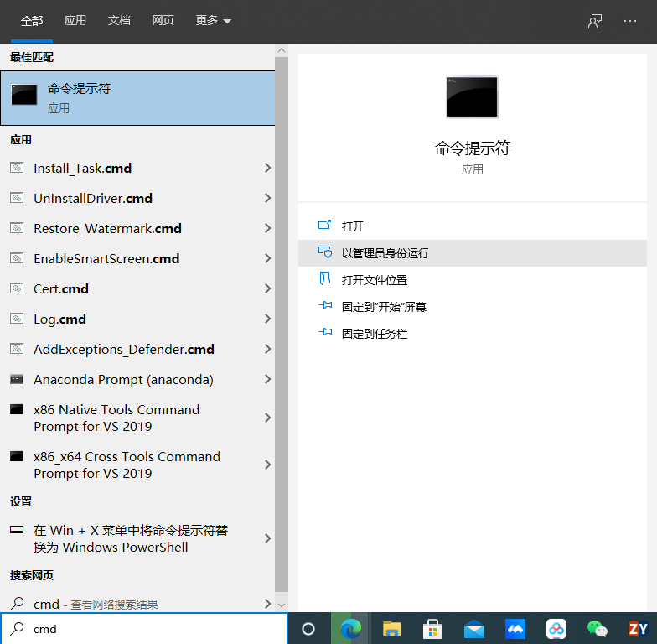Choose 固定到"开始"屏幕
The width and height of the screenshot is (657, 644).
point(473,307)
